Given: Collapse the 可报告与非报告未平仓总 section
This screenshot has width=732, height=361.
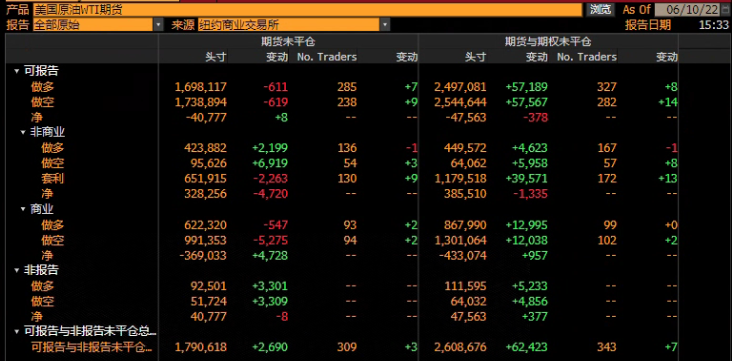Looking at the screenshot, I should [17, 332].
